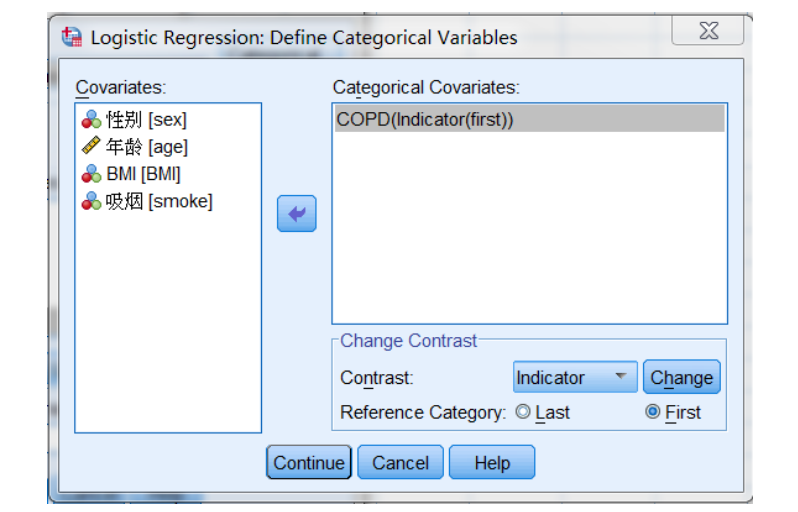Screen dimensions: 798x512
Task: Click the Cancel button
Action: [x=400, y=463]
